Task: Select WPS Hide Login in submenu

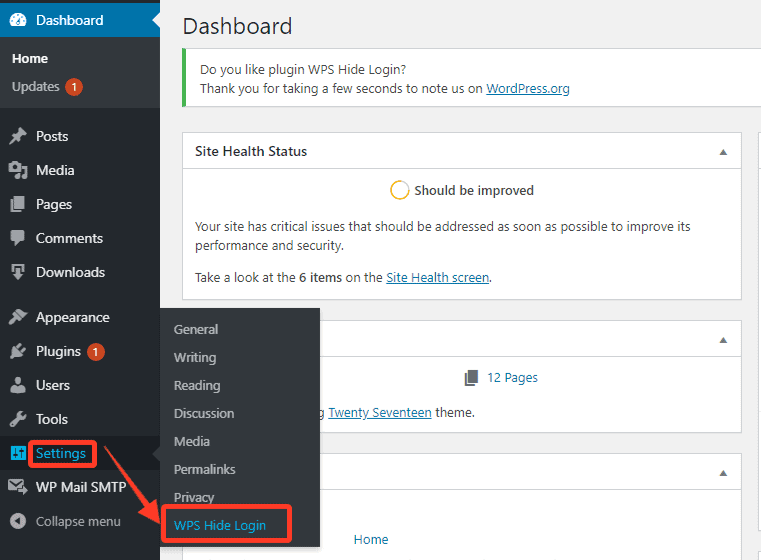Action: pyautogui.click(x=220, y=526)
